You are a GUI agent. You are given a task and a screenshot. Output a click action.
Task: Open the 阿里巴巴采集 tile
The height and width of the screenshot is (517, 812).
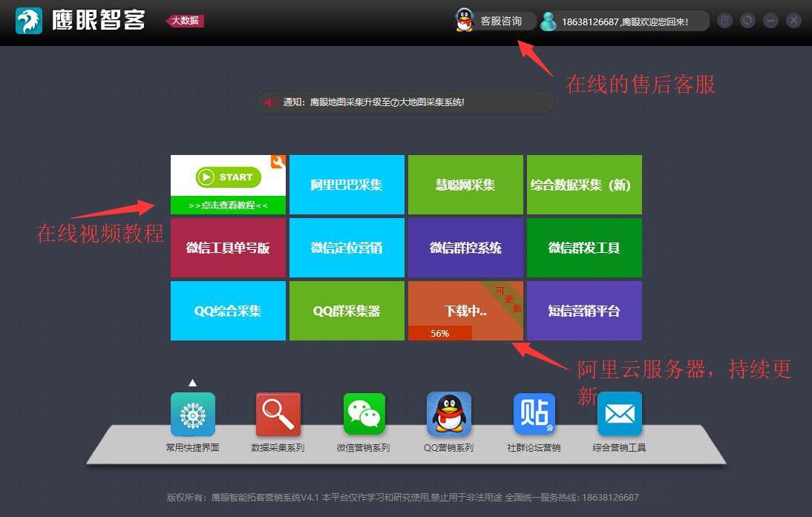point(347,185)
